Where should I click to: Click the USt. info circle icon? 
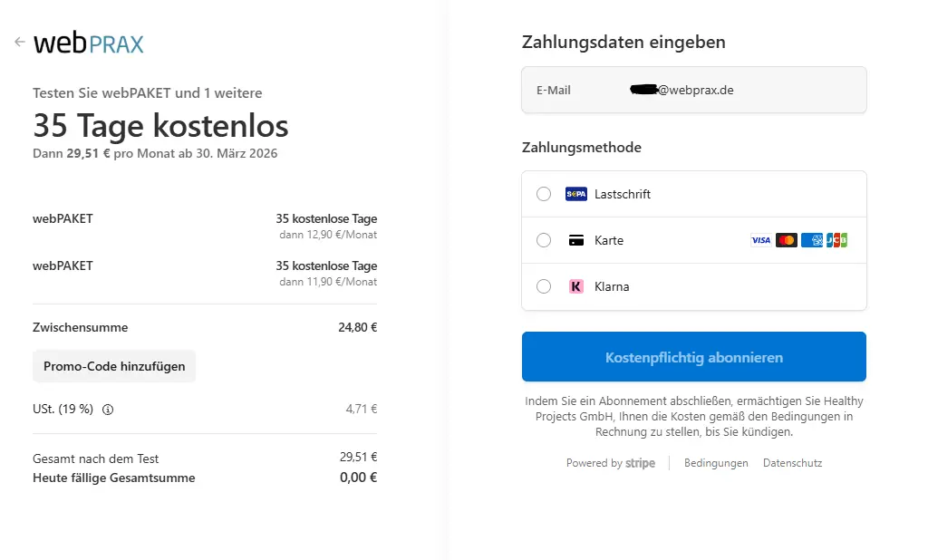tap(108, 410)
